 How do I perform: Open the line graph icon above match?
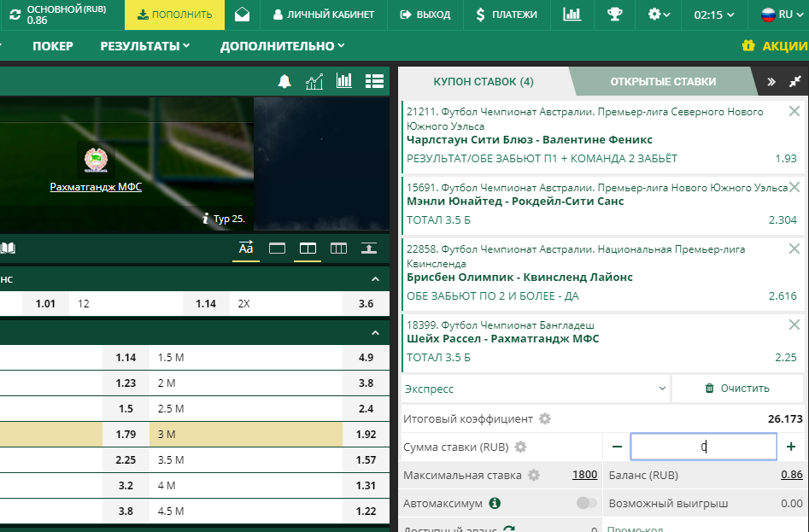click(x=314, y=81)
